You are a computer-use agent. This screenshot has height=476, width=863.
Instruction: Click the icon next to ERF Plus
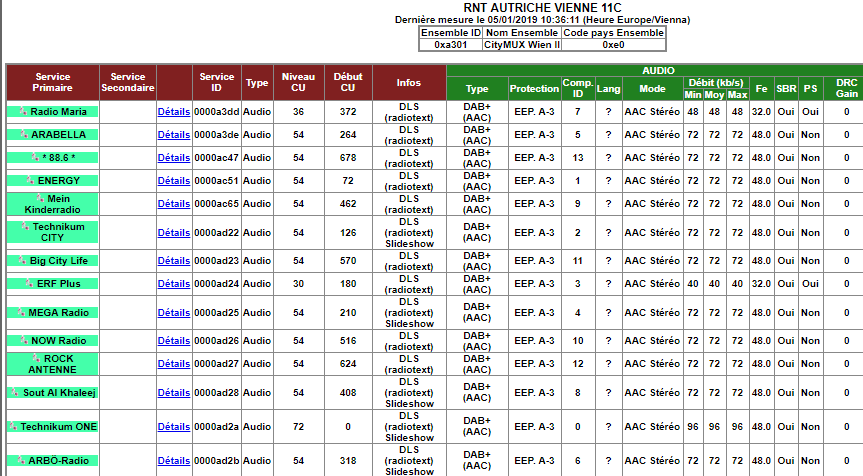(30, 283)
